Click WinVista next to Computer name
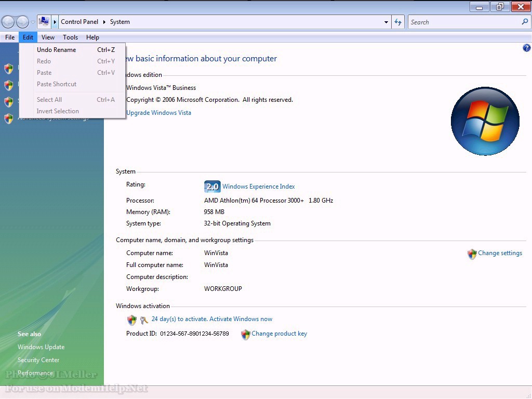Image resolution: width=532 pixels, height=399 pixels. [x=216, y=253]
